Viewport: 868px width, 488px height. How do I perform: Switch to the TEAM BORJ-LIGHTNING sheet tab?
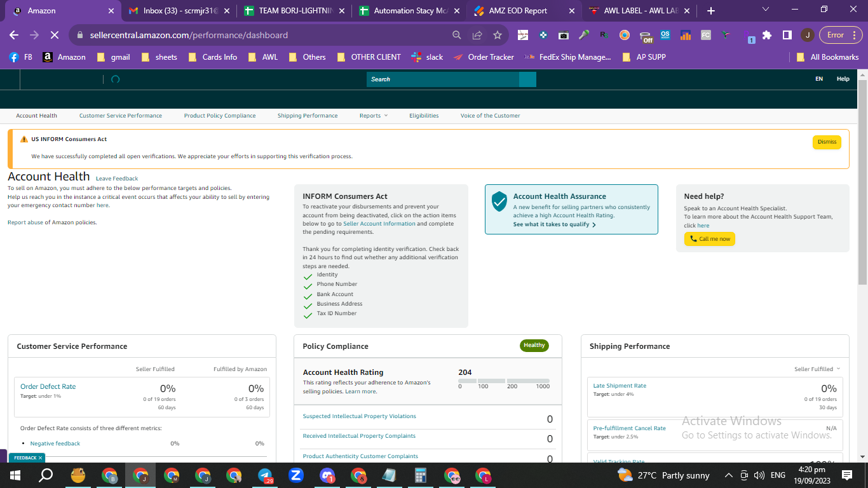point(295,11)
